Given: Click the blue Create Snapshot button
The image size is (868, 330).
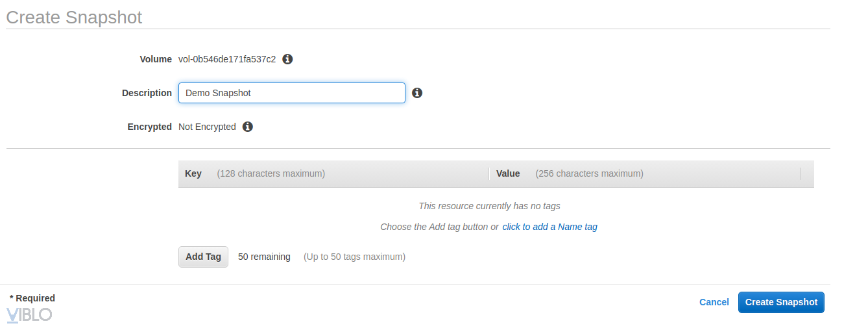Looking at the screenshot, I should (781, 302).
